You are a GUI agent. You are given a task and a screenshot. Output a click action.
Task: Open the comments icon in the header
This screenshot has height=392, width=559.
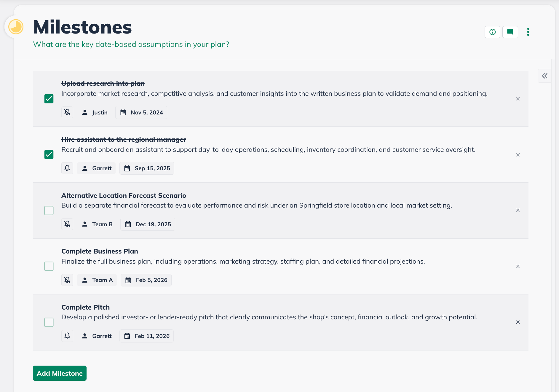point(510,32)
